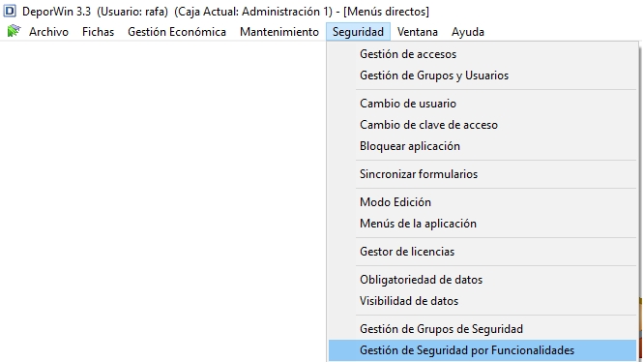Click the green icon beside the Archivo menu
644x362 pixels.
click(x=14, y=31)
